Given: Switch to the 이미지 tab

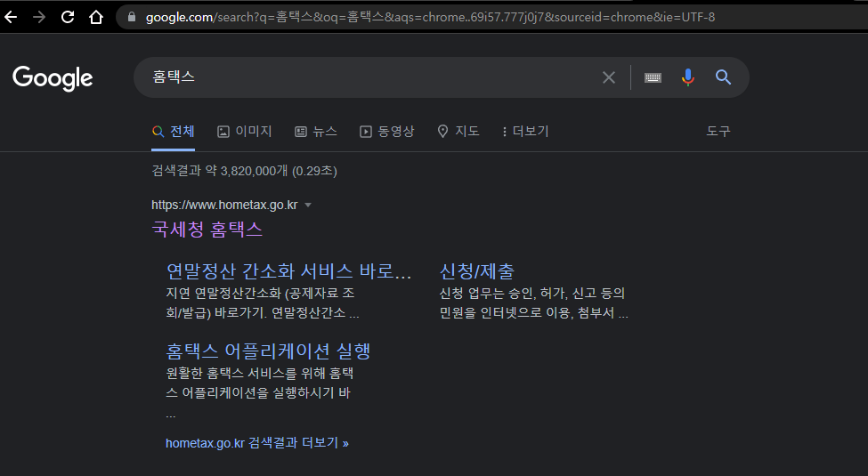Looking at the screenshot, I should (x=245, y=132).
